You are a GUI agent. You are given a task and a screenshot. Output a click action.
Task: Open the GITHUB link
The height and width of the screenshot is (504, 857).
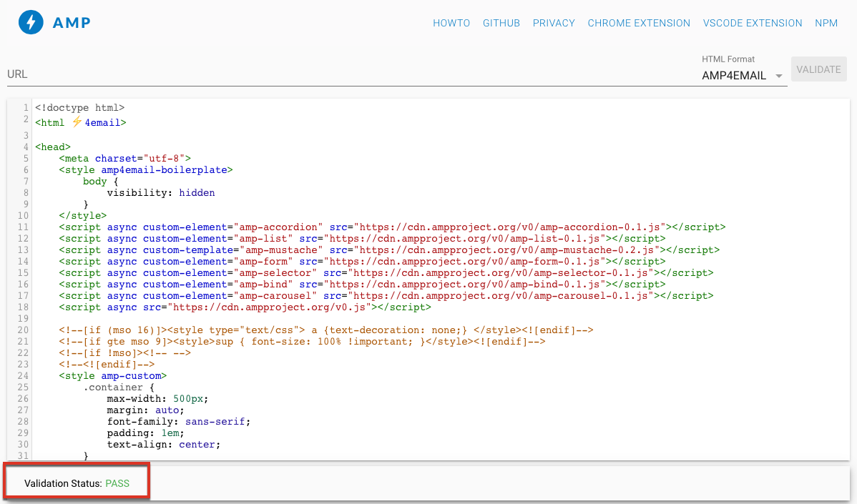point(501,23)
